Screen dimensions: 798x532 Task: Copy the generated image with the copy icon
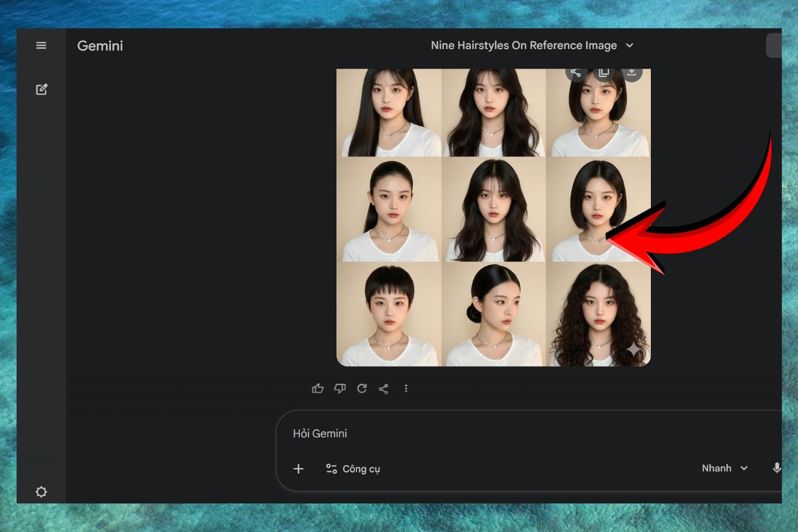point(604,73)
